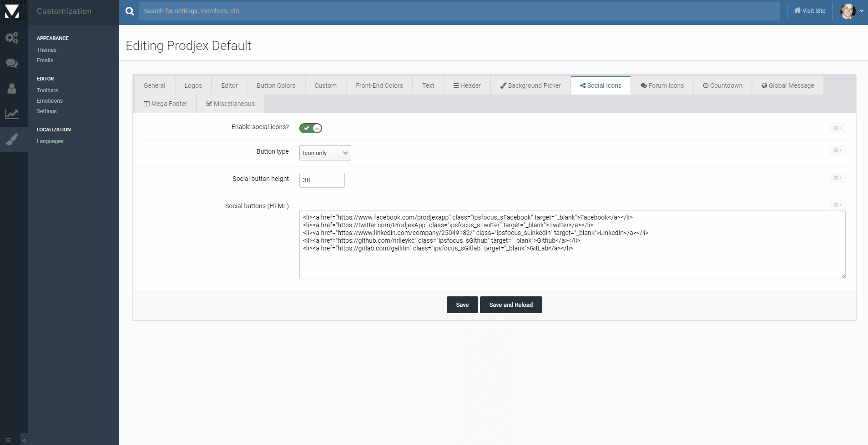Click the hamburger menu icon at bottom left
Image resolution: width=868 pixels, height=445 pixels.
tap(8, 440)
